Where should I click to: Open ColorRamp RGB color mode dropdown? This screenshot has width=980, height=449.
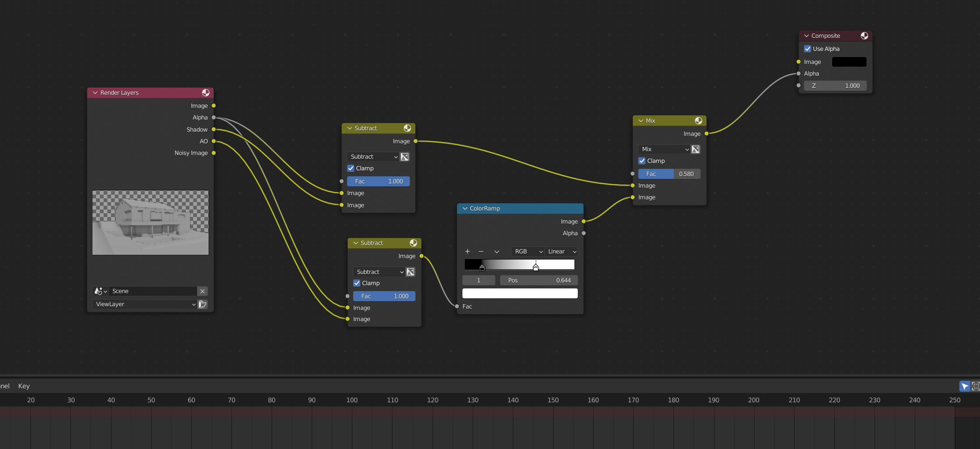[x=527, y=252]
